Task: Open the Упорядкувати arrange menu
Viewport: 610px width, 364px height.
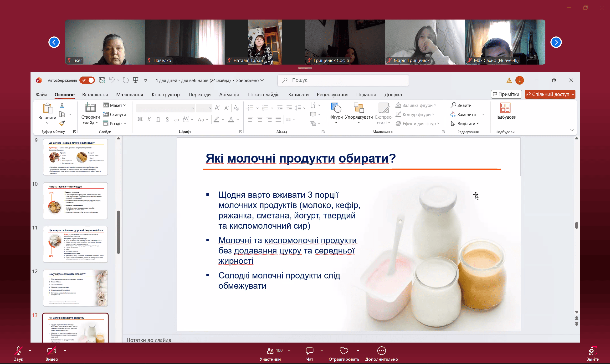Action: 359,113
